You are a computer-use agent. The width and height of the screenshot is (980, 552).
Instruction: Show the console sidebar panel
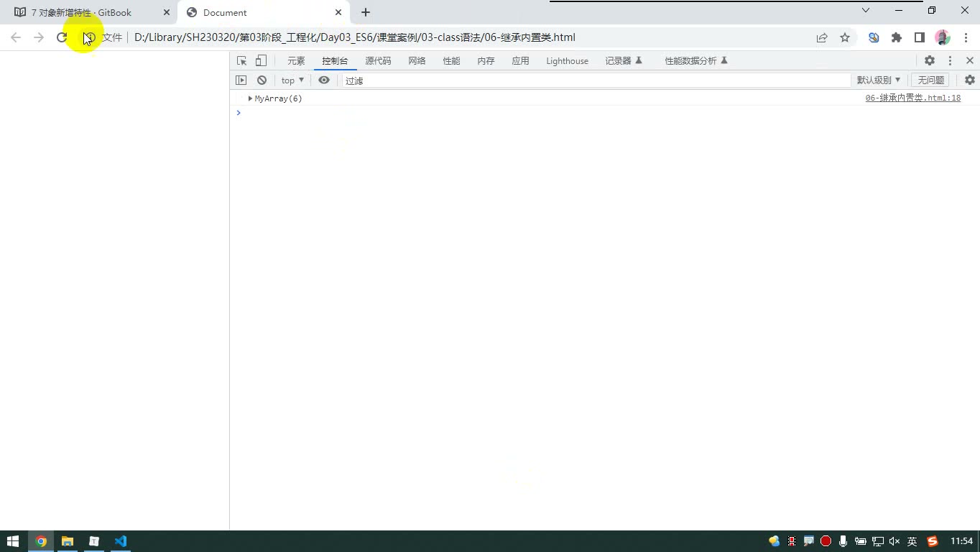[241, 80]
